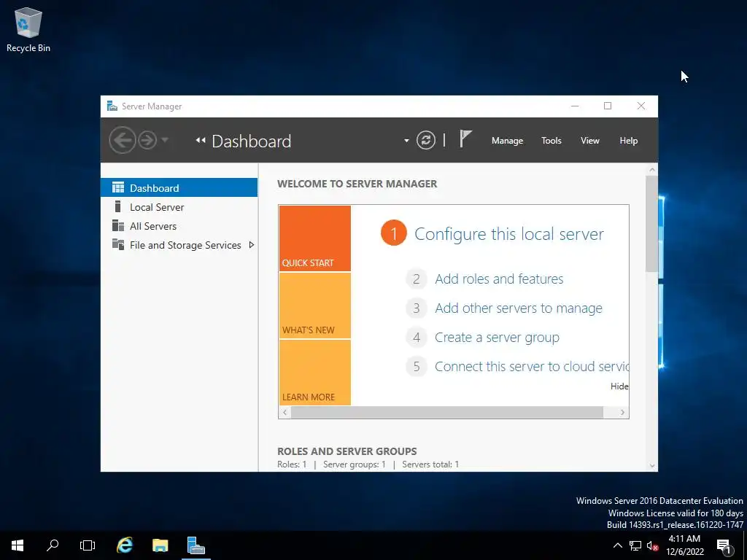The height and width of the screenshot is (560, 747).
Task: Click the orange step 1 circle
Action: [x=393, y=233]
